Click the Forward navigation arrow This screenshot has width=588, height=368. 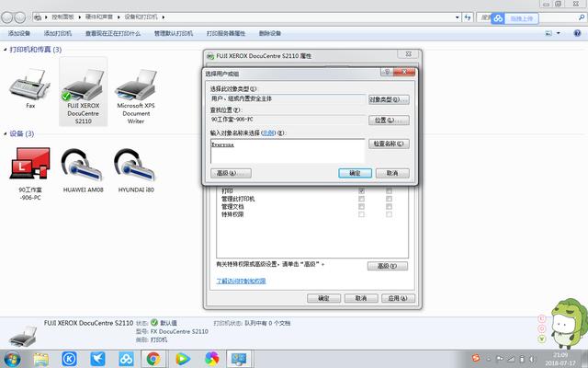coord(20,17)
